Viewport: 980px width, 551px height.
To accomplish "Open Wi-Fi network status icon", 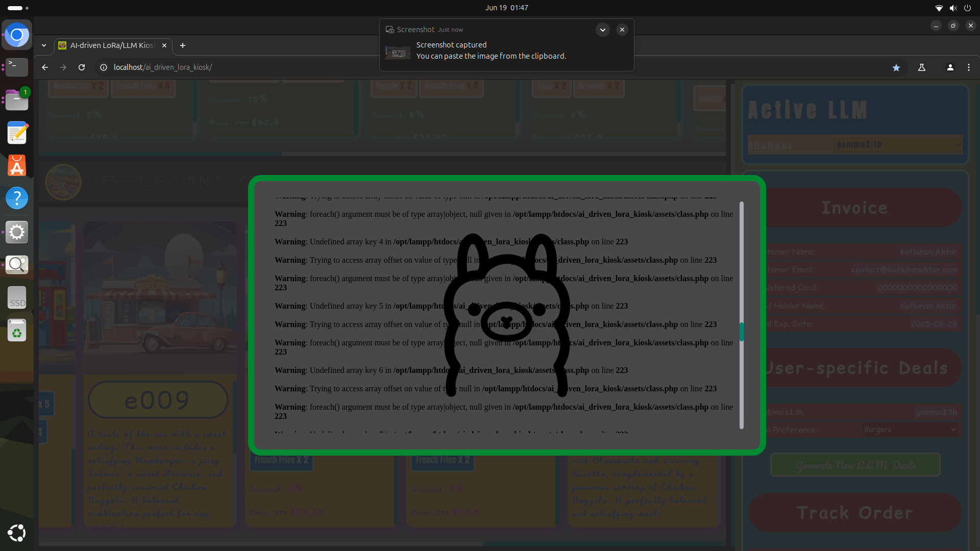I will click(939, 8).
